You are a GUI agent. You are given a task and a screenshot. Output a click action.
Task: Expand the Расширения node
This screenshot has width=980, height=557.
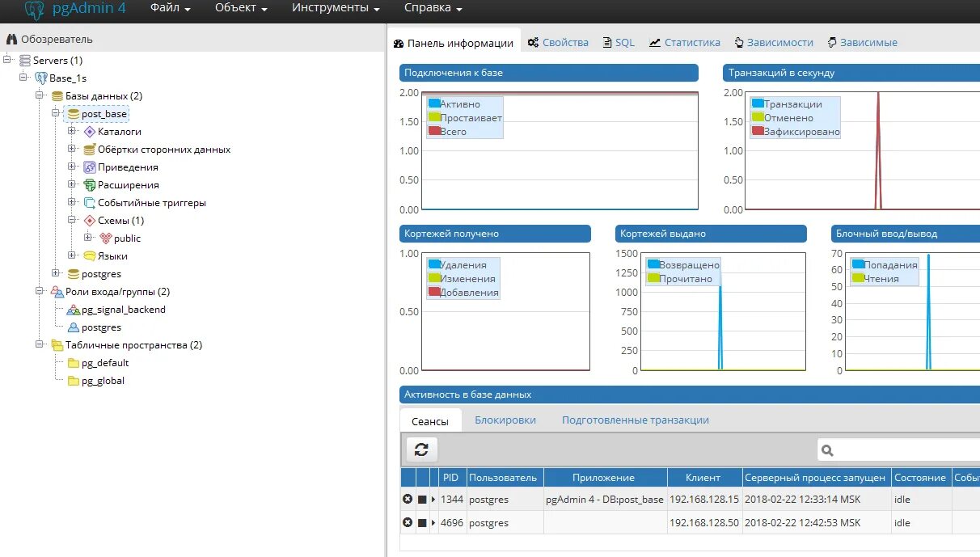click(72, 184)
